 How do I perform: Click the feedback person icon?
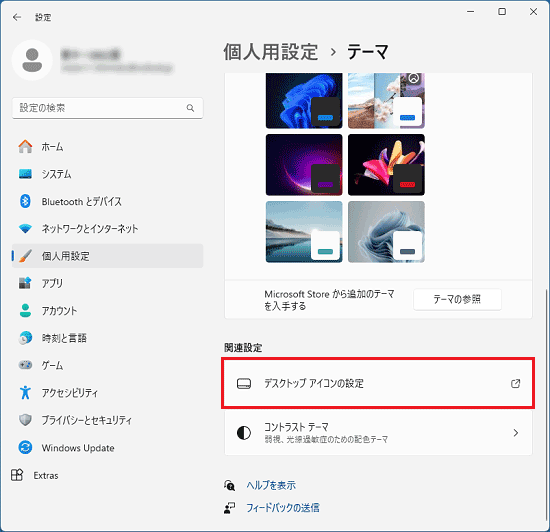pyautogui.click(x=229, y=508)
